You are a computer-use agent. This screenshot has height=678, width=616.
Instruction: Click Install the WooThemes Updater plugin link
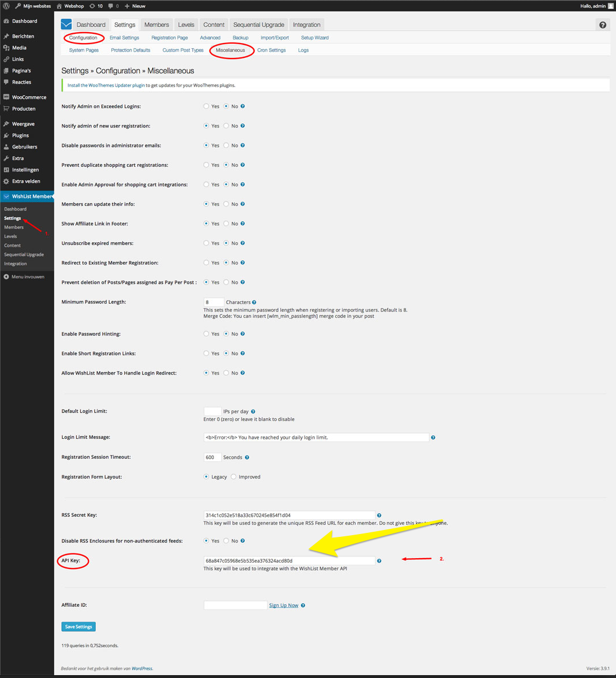[x=106, y=85]
